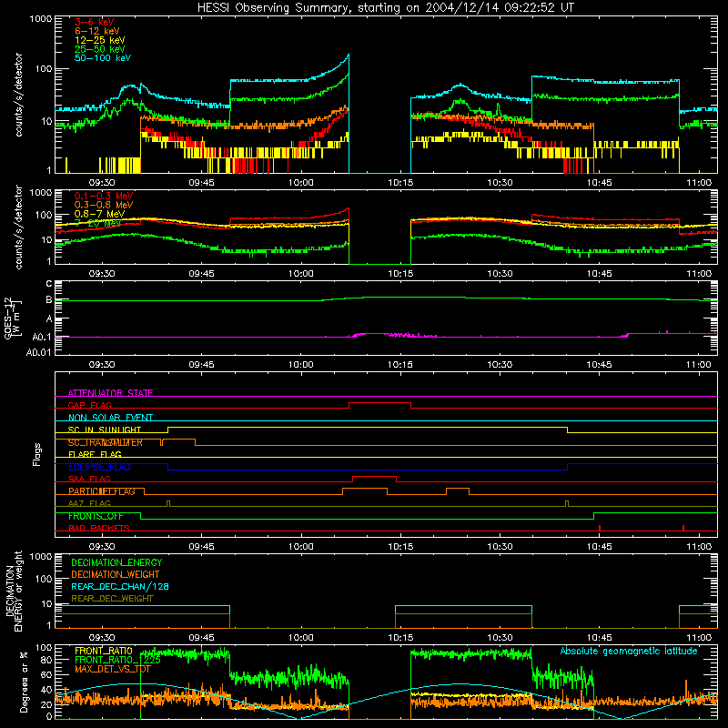Click 10:15 time label under the keV panel

[400, 183]
